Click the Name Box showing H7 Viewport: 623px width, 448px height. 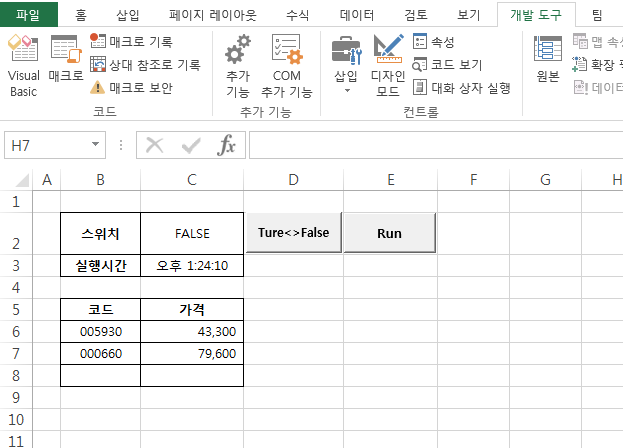(47, 145)
